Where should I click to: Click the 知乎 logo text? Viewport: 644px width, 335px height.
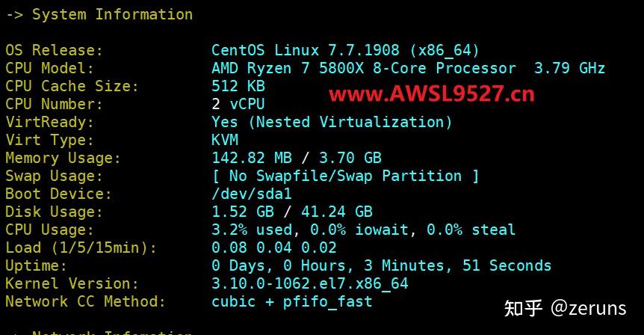coord(524,307)
